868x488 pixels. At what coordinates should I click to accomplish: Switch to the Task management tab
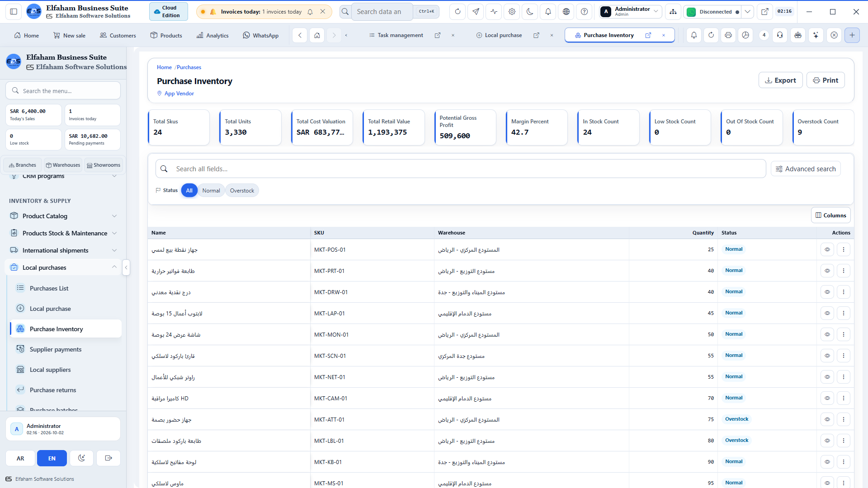[x=400, y=35]
